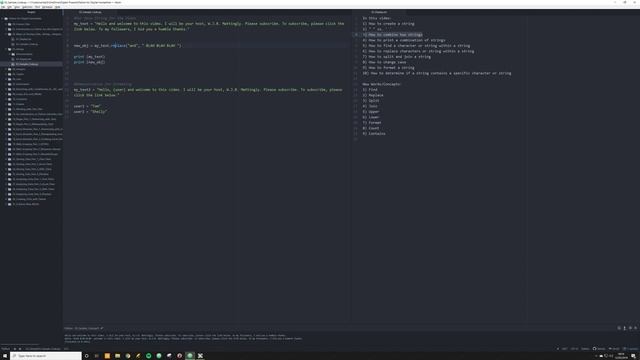The image size is (640, 360).
Task: Click the "5) Upper" line
Action: [371, 111]
